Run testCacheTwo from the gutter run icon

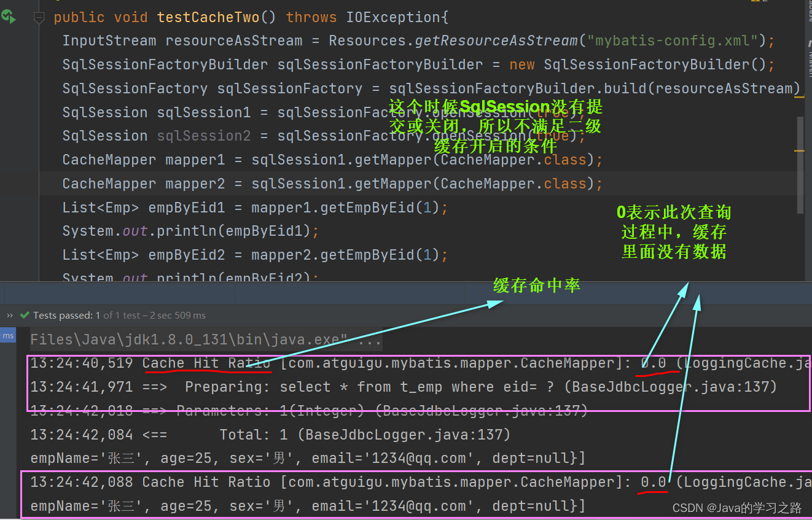click(9, 17)
